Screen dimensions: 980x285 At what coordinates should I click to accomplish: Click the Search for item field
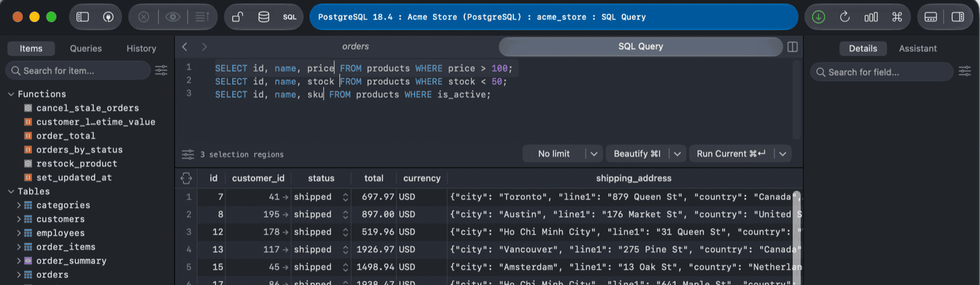(x=78, y=71)
